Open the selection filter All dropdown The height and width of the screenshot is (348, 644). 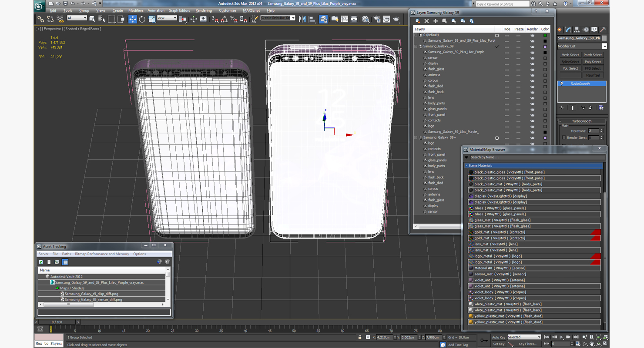pyautogui.click(x=77, y=18)
